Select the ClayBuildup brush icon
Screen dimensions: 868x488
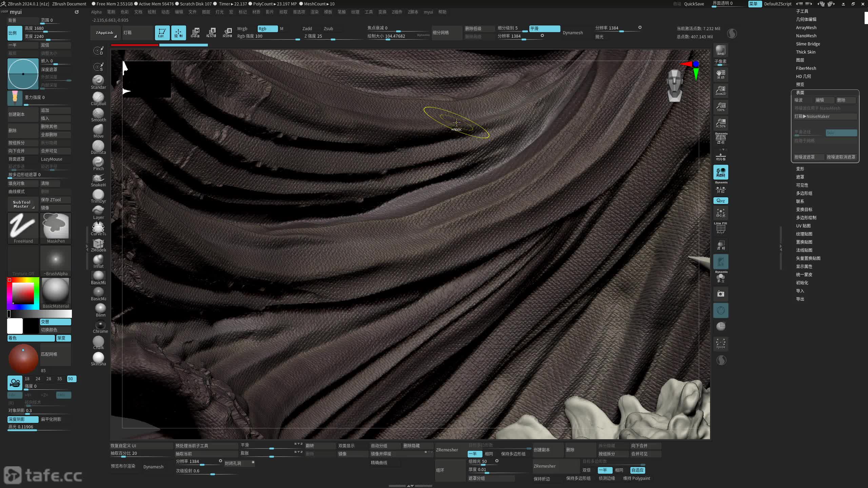click(x=98, y=98)
